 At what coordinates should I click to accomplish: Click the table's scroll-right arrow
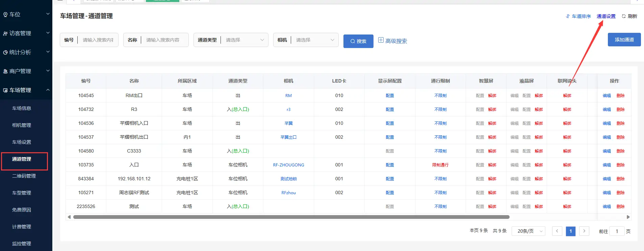coord(628,217)
